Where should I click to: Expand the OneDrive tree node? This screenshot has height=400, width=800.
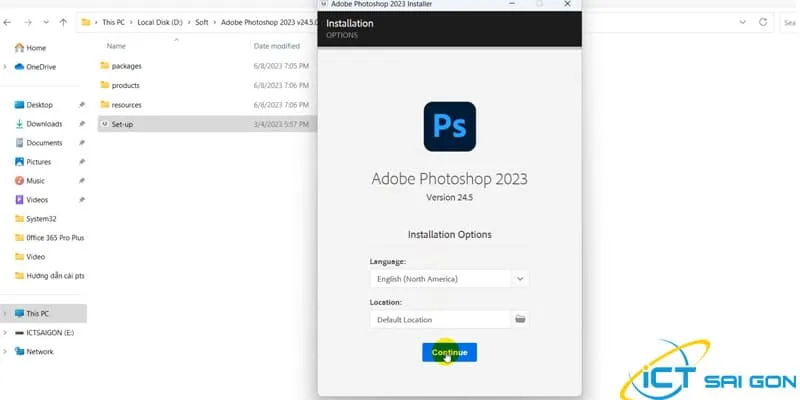coord(5,67)
